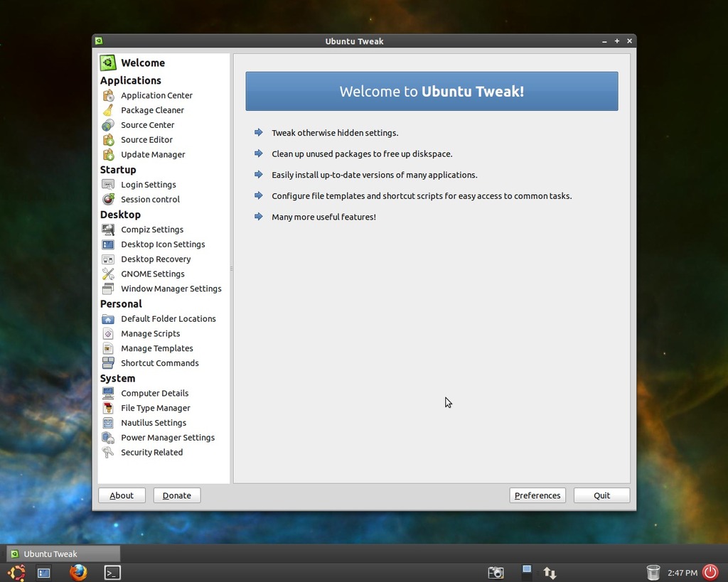Click the 2:47 PM clock
The image size is (728, 582).
(x=682, y=573)
